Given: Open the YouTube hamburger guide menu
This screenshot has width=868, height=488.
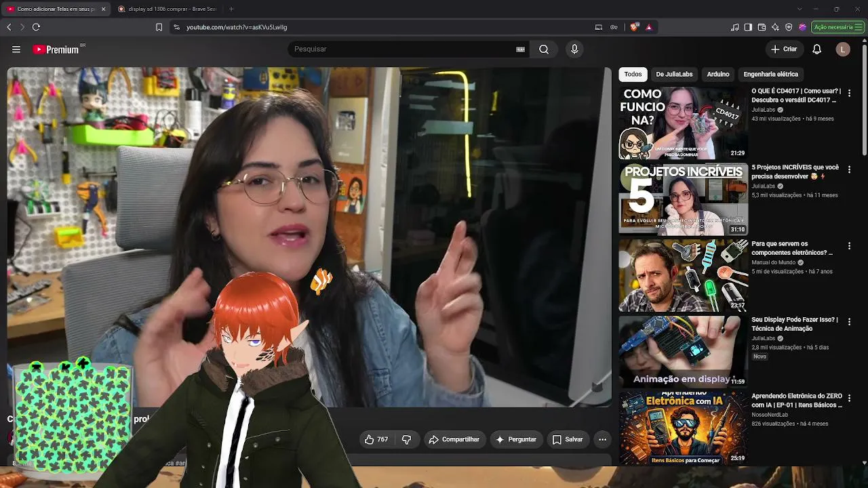Looking at the screenshot, I should coord(16,49).
